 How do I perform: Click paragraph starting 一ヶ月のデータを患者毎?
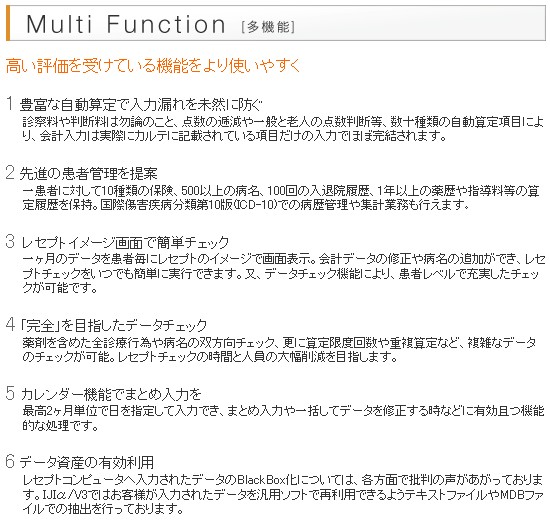click(284, 274)
